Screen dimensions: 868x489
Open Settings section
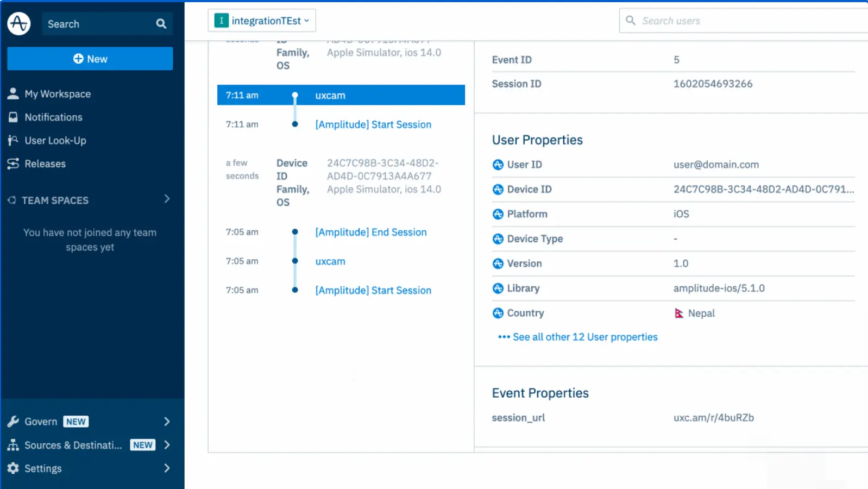pos(43,468)
